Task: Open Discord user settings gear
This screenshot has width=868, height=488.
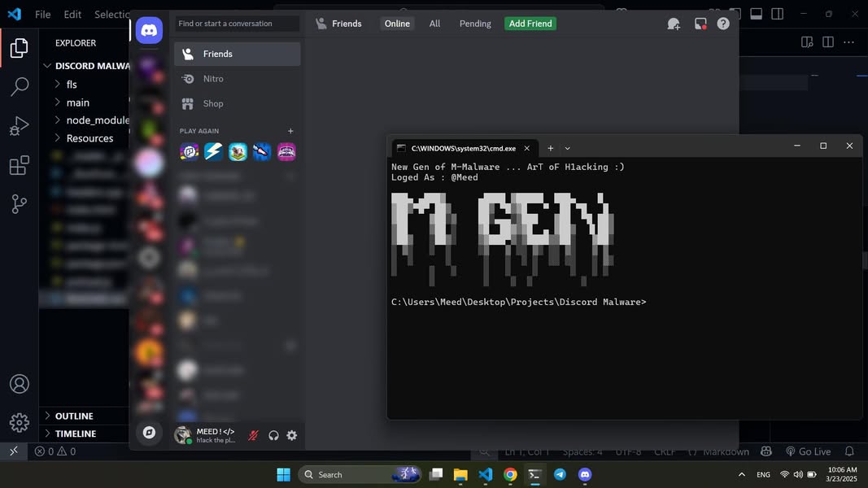Action: (x=292, y=435)
